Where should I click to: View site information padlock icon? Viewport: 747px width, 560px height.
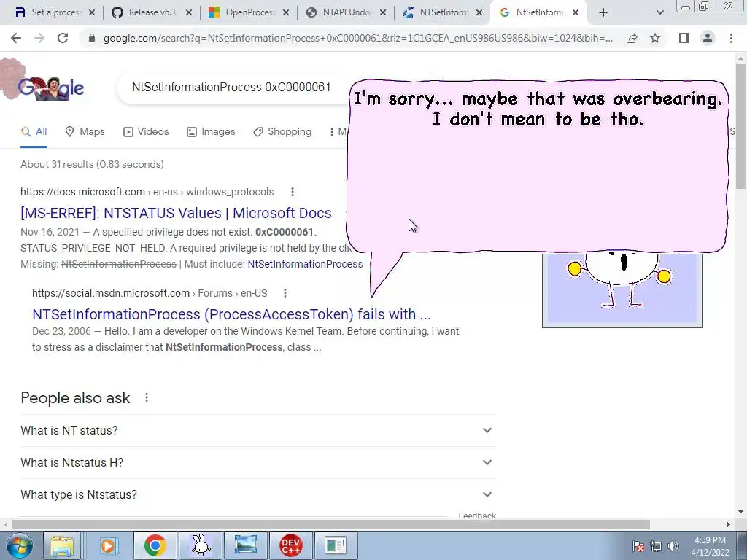click(x=91, y=38)
